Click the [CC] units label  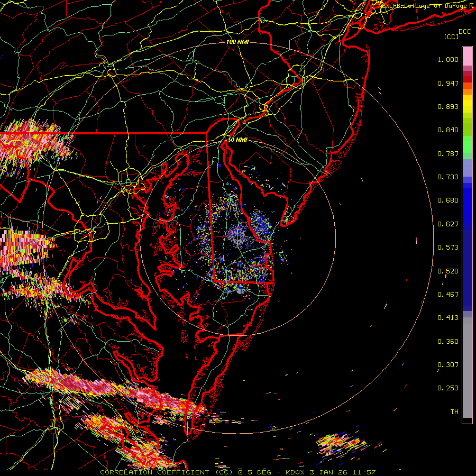tap(452, 36)
